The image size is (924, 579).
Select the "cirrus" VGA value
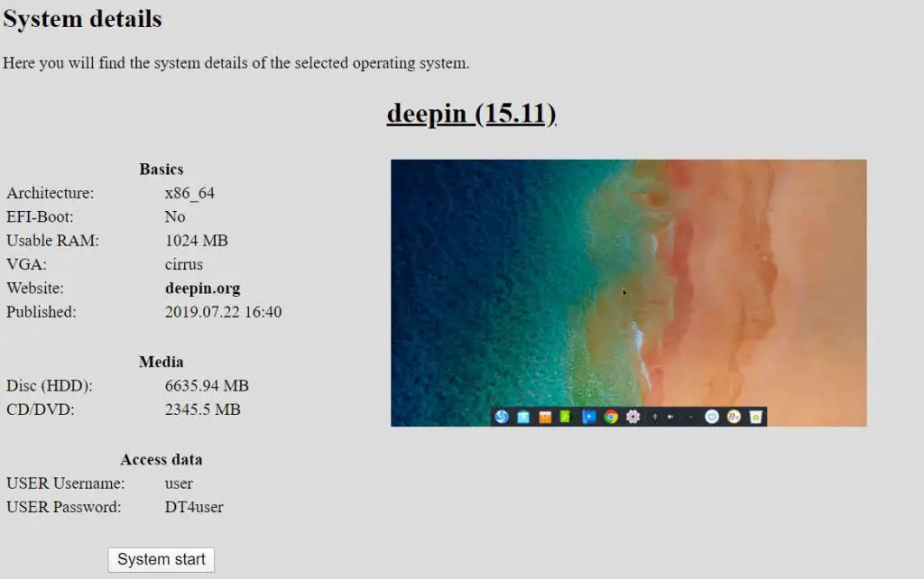184,264
